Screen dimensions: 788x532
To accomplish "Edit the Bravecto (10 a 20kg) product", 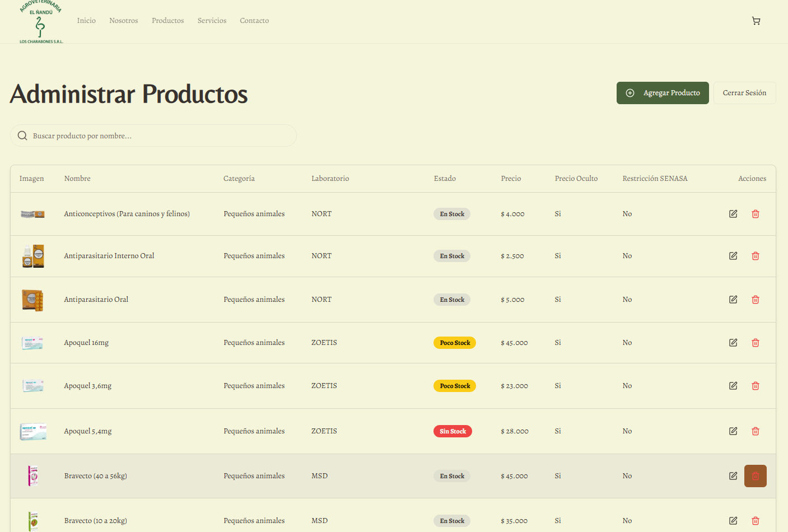I will (x=733, y=521).
